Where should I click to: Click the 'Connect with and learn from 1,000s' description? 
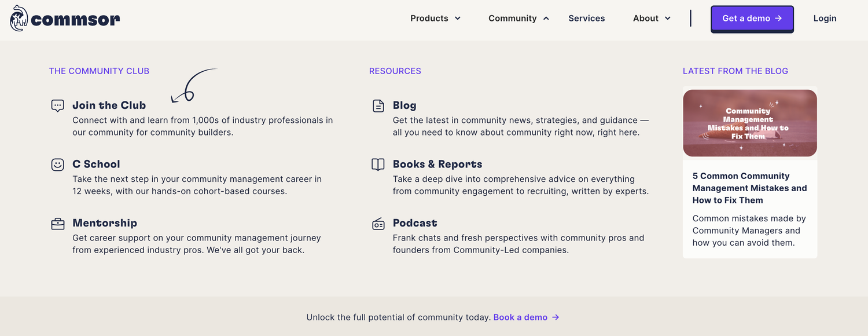[203, 126]
